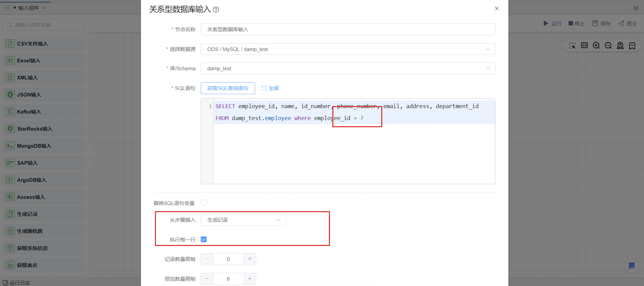Click the Run play icon in toolbar

point(546,23)
